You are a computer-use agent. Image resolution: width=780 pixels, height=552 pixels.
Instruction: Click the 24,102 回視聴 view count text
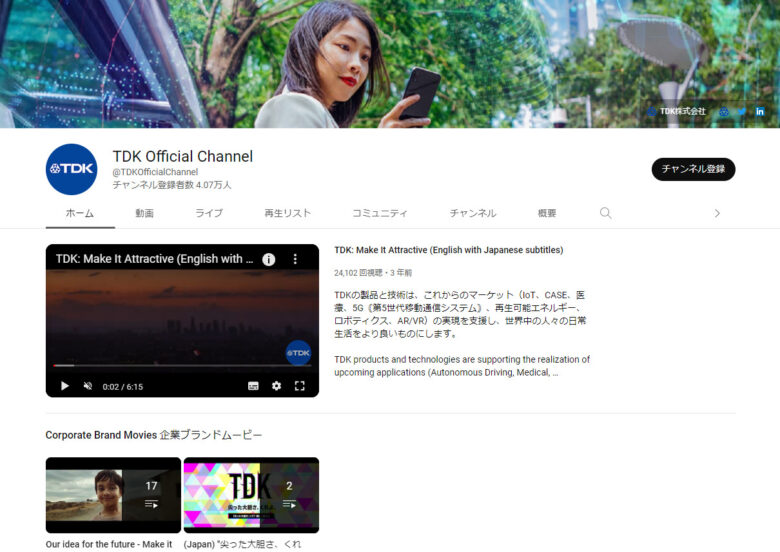click(x=358, y=273)
